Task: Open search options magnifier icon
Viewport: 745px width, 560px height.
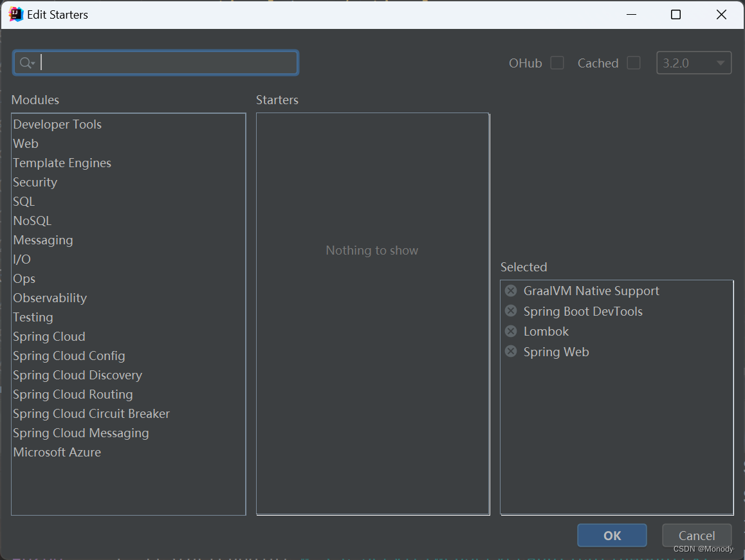Action: pos(27,63)
